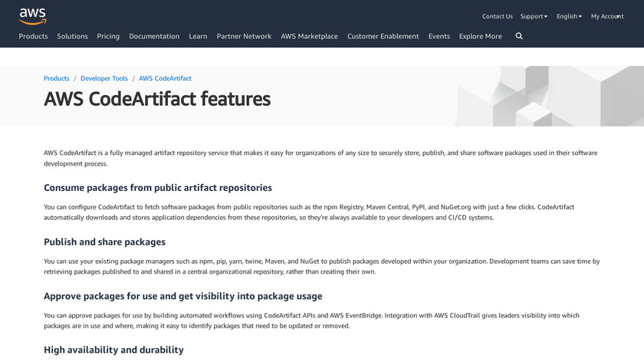Open the Solutions menu
Screen dimensions: 644x362
72,36
